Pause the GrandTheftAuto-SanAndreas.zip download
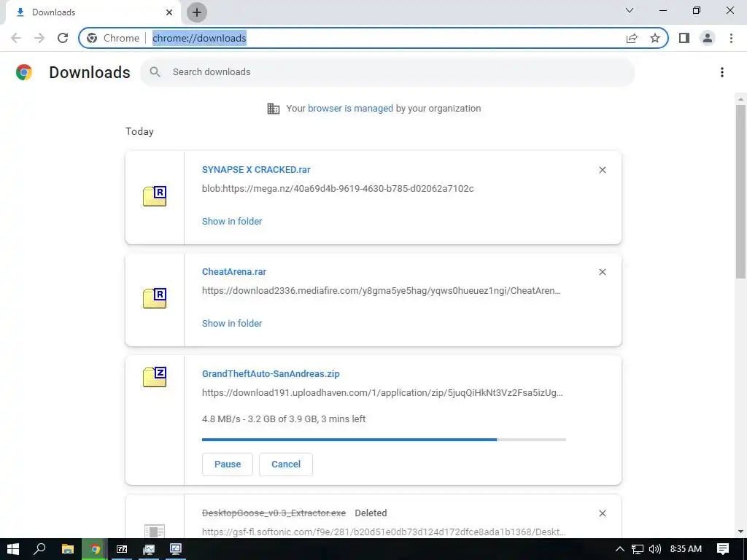This screenshot has height=560, width=747. coord(228,464)
